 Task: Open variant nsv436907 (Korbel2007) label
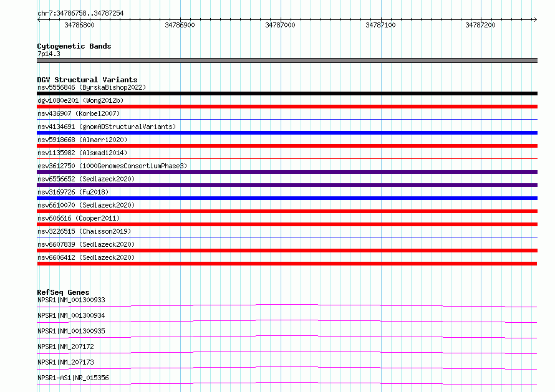79,113
